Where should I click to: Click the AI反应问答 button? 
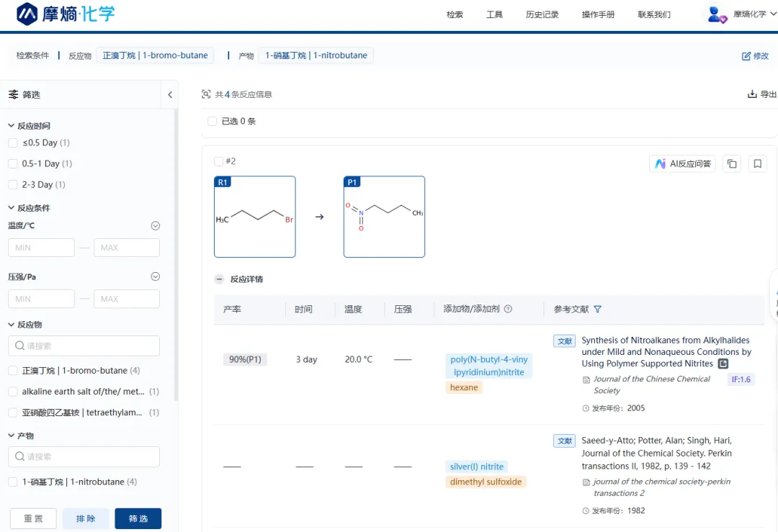tap(682, 164)
